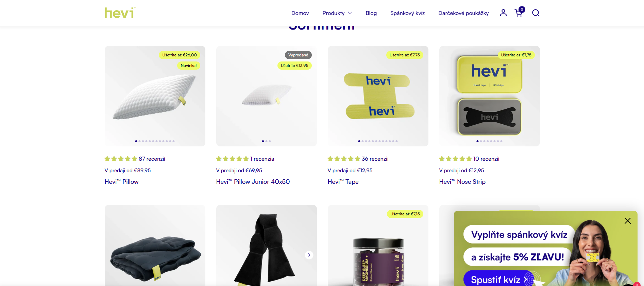Show next image of black scarf product
The image size is (644, 286).
(x=309, y=255)
